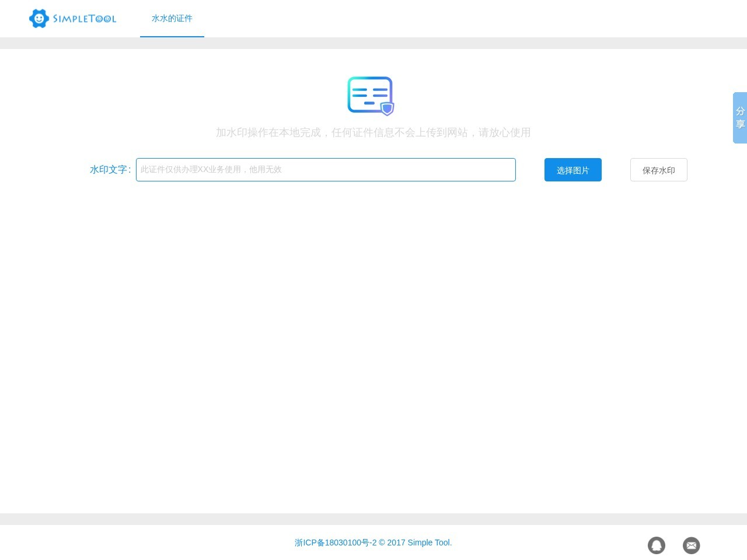Click the email envelope icon

(x=692, y=545)
